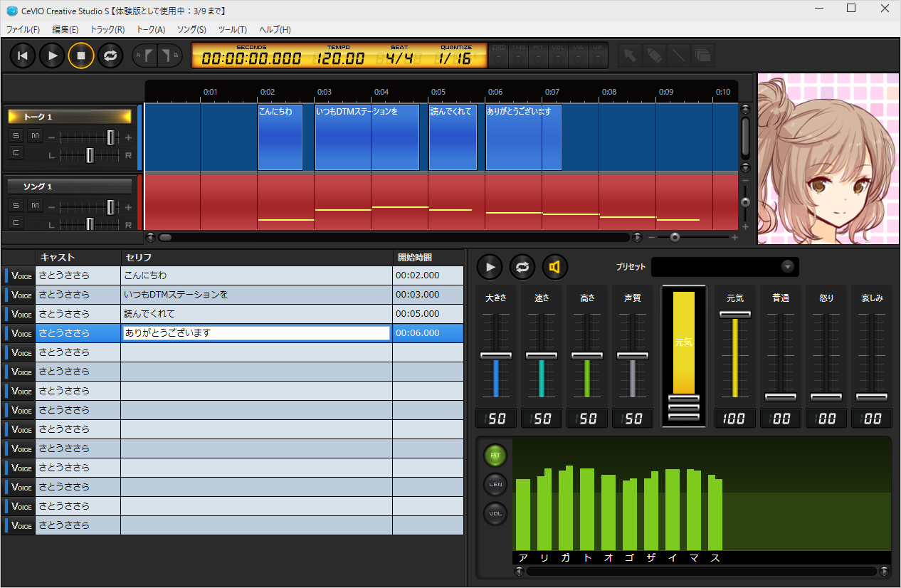Select the LEN length edit button
901x588 pixels.
(x=495, y=484)
